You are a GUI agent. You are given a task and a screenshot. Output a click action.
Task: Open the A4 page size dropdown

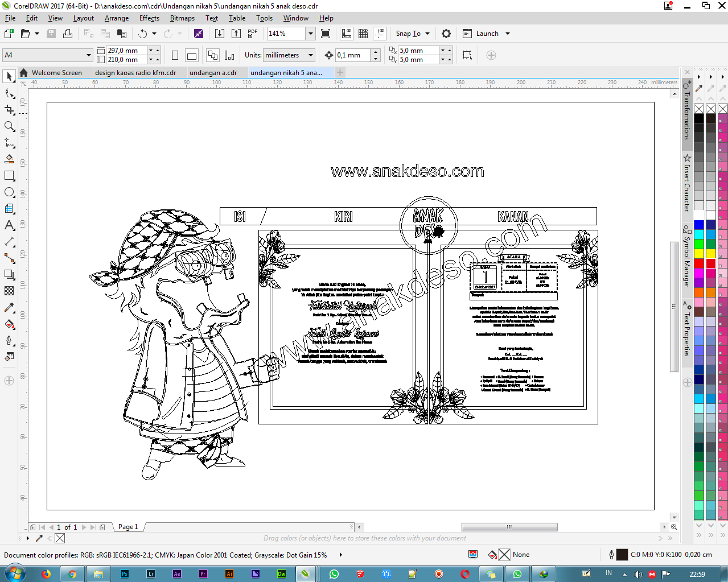(89, 55)
